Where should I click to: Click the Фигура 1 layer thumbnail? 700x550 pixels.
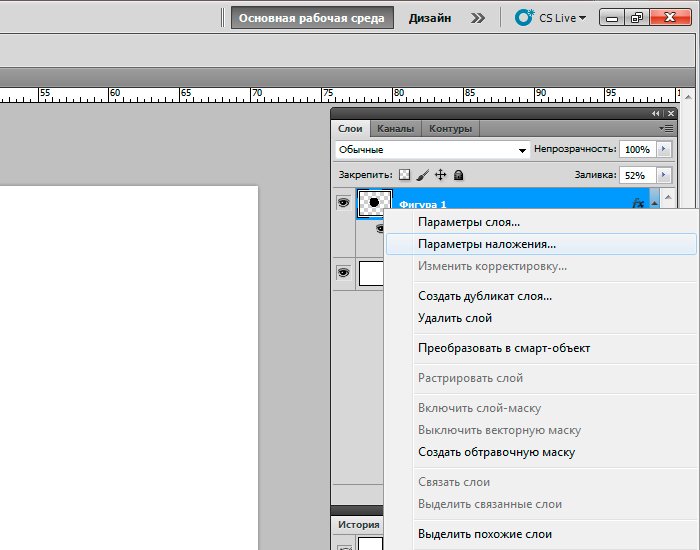click(x=373, y=202)
